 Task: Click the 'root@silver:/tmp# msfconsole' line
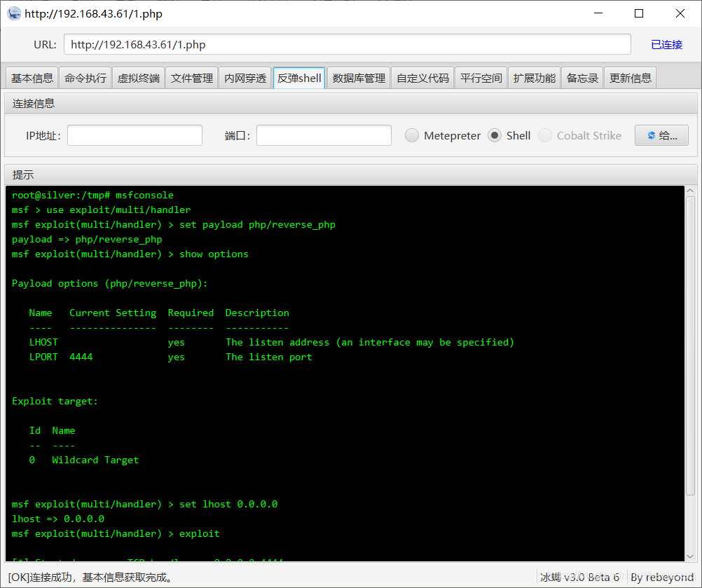(x=92, y=195)
